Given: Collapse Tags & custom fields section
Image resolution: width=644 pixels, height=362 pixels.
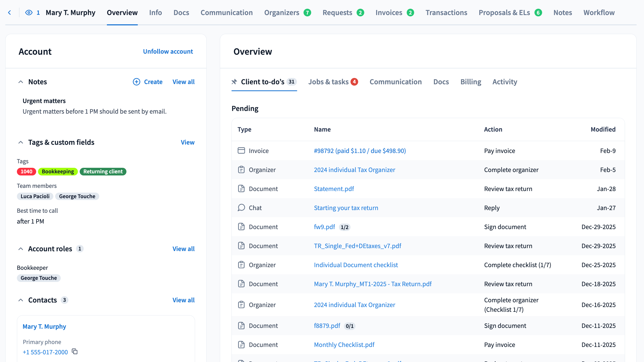Looking at the screenshot, I should click(x=21, y=142).
